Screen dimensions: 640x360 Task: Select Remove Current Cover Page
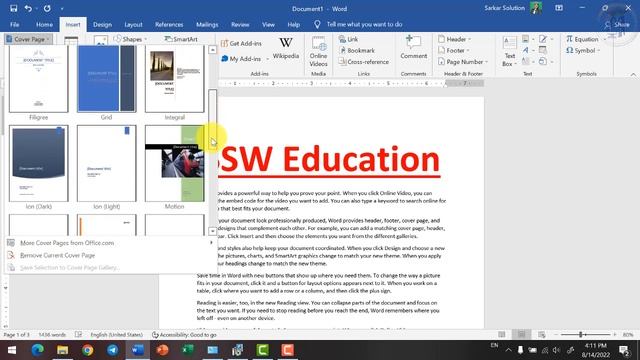coord(110,255)
